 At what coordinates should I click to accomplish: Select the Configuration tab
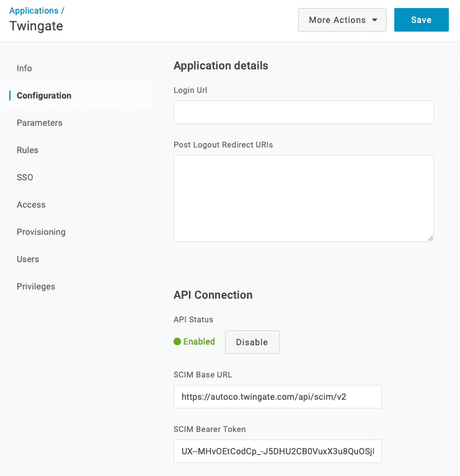(44, 95)
